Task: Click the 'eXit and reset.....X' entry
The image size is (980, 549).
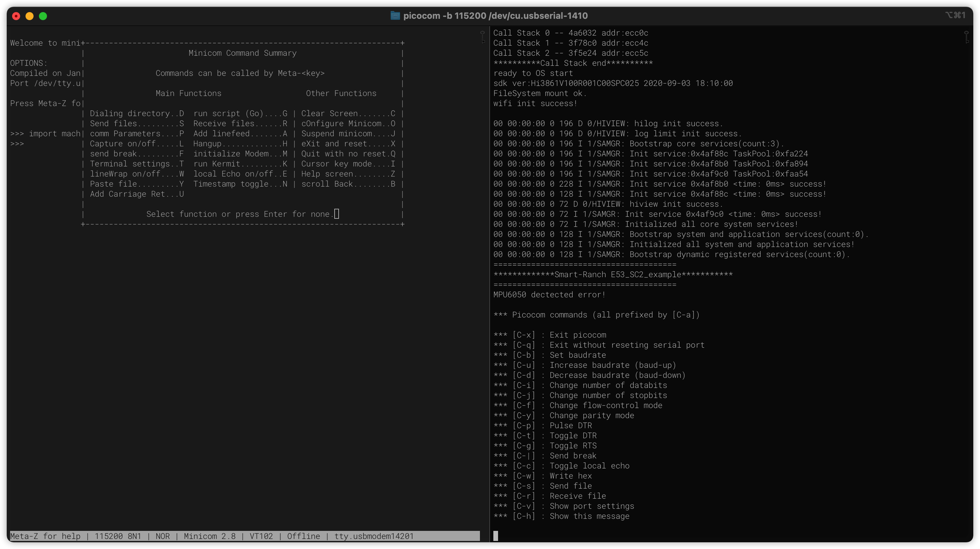Action: pos(348,143)
